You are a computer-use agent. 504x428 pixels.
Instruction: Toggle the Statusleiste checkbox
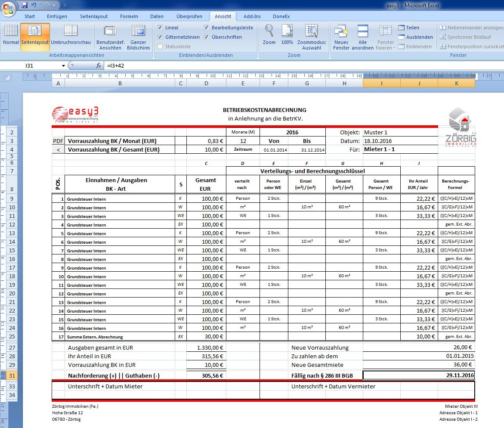[160, 47]
